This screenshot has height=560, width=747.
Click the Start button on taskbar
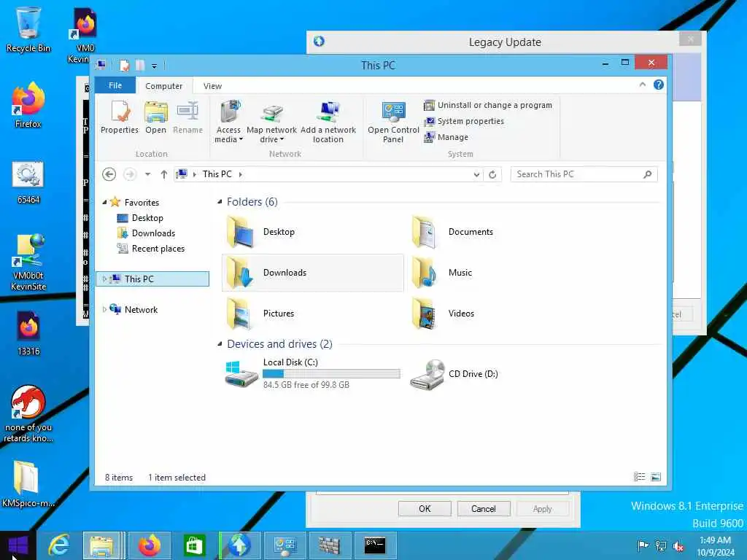tap(18, 545)
